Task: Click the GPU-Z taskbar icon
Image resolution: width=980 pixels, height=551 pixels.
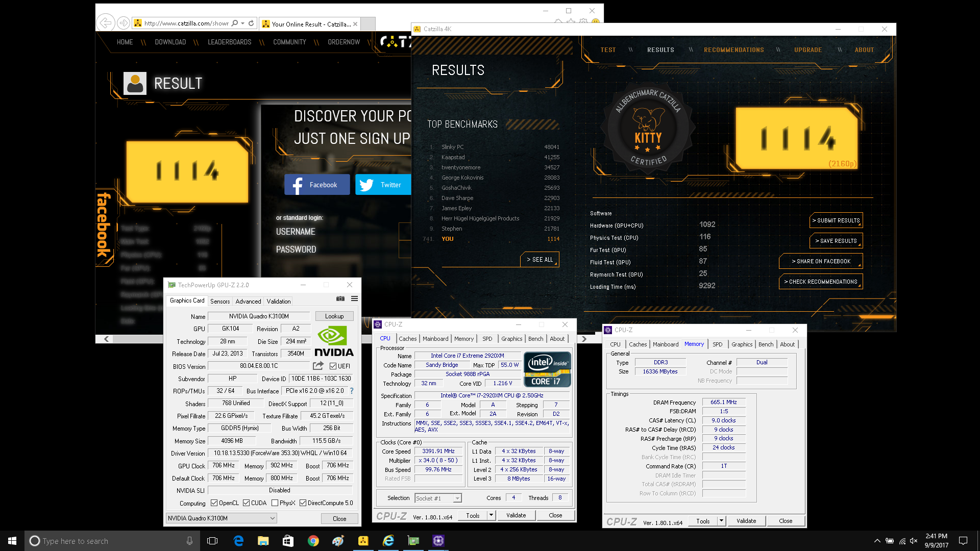Action: tap(413, 541)
